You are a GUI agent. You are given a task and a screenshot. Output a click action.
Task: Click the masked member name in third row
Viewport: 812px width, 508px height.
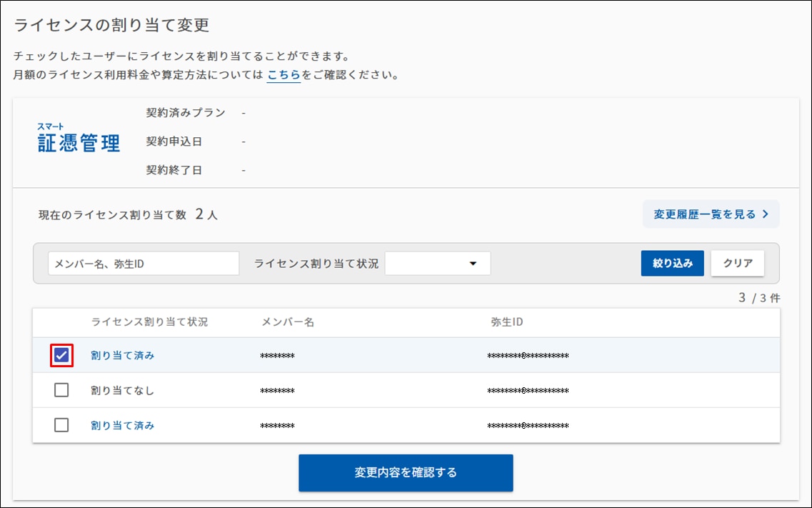click(x=278, y=426)
